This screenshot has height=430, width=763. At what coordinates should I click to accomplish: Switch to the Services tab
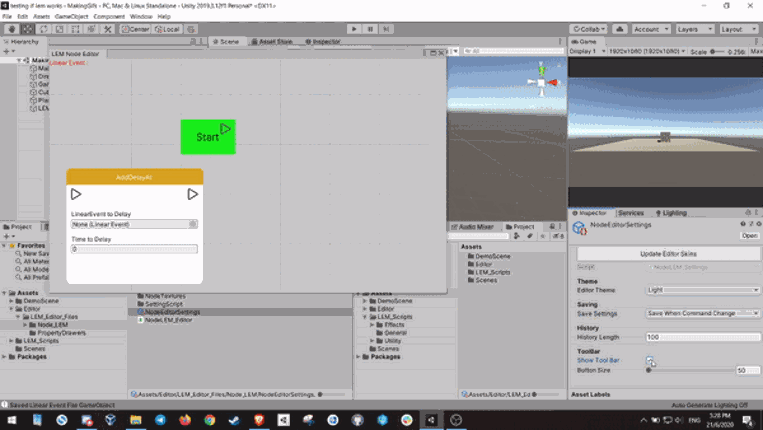(631, 213)
